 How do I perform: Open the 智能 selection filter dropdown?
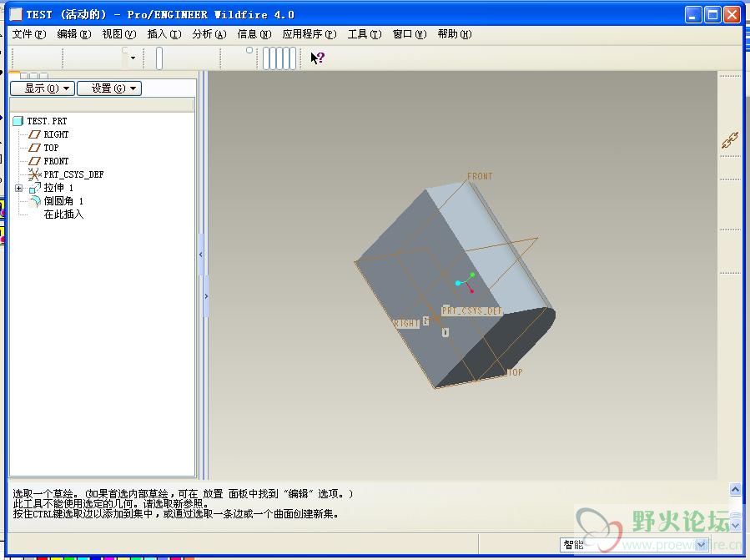coord(702,545)
